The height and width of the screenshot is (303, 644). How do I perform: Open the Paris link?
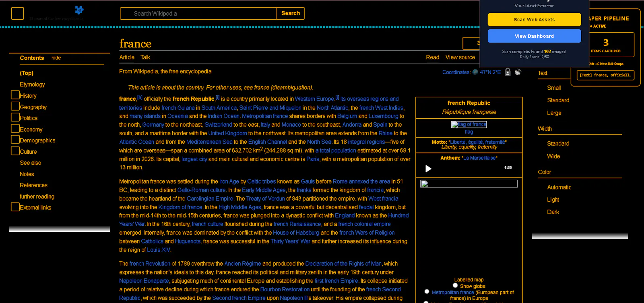tap(313, 159)
